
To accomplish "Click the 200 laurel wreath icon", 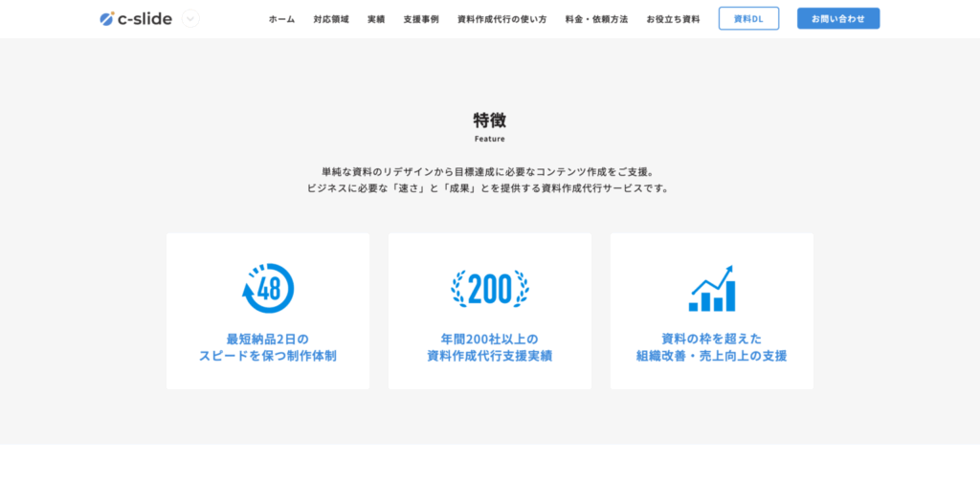I will pos(490,288).
